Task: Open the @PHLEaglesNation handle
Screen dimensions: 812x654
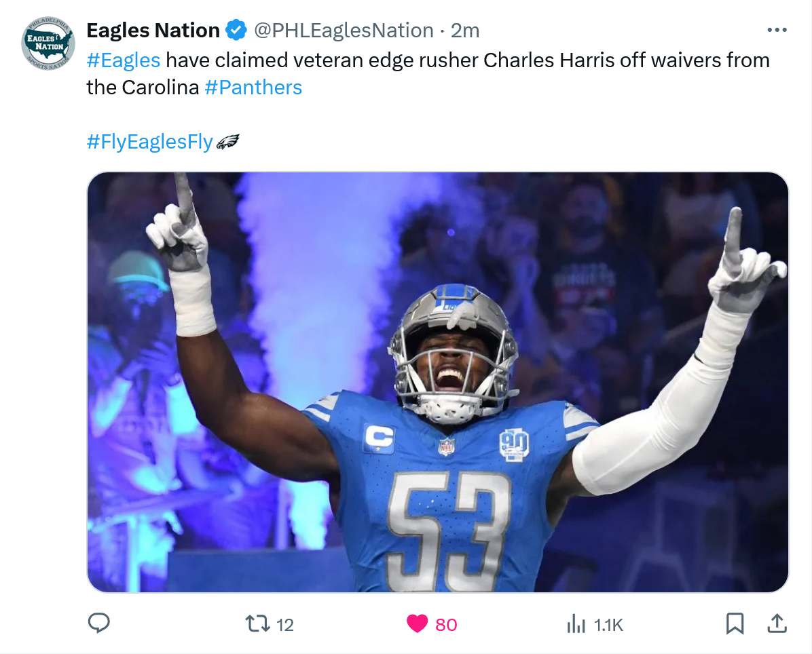Action: pyautogui.click(x=344, y=31)
